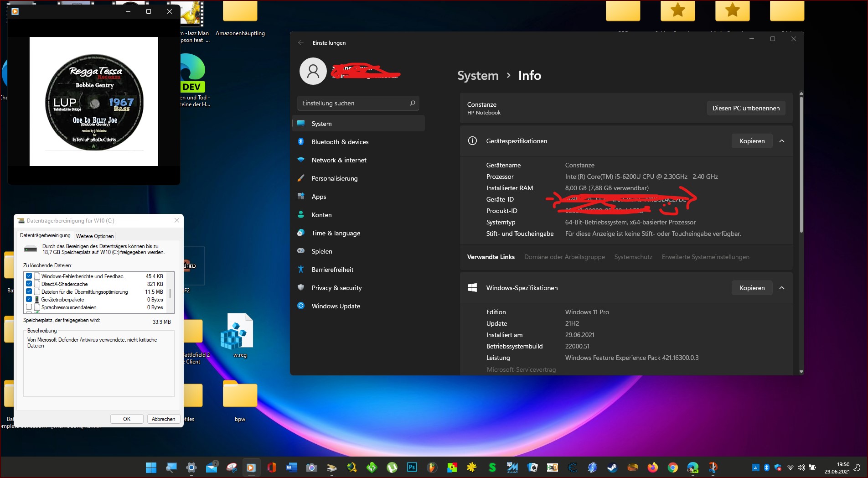Open Microsoft Word from the taskbar
This screenshot has width=868, height=478.
click(x=291, y=468)
